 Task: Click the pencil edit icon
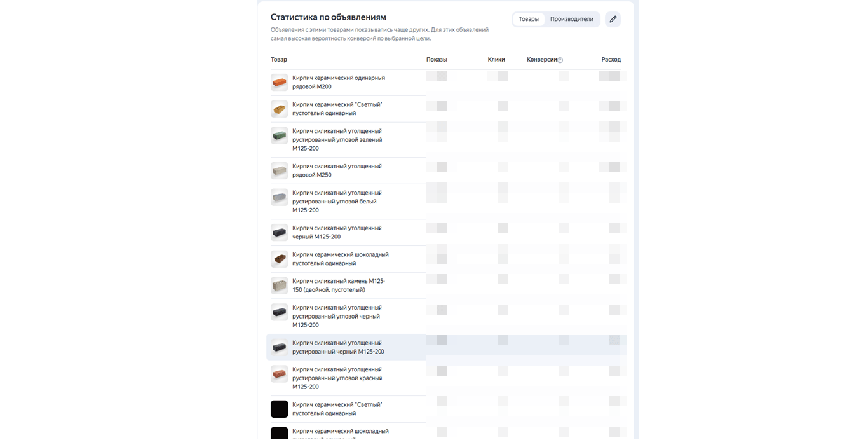613,19
